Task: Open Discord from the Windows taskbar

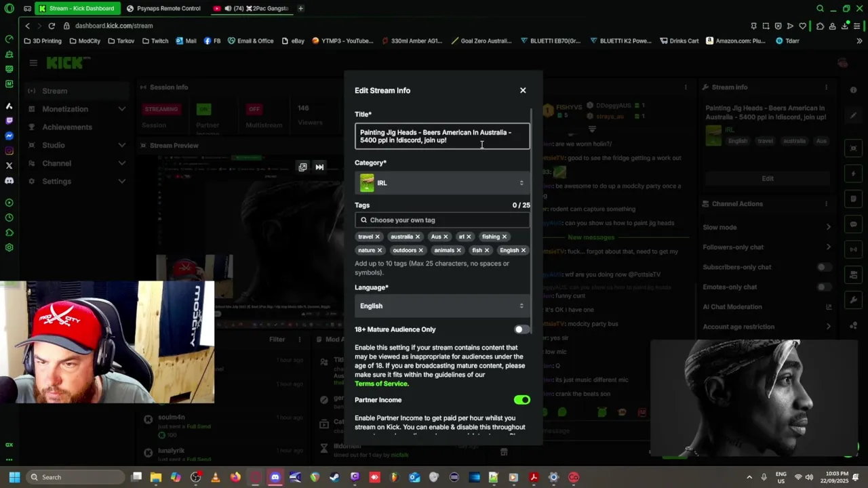Action: 275,477
